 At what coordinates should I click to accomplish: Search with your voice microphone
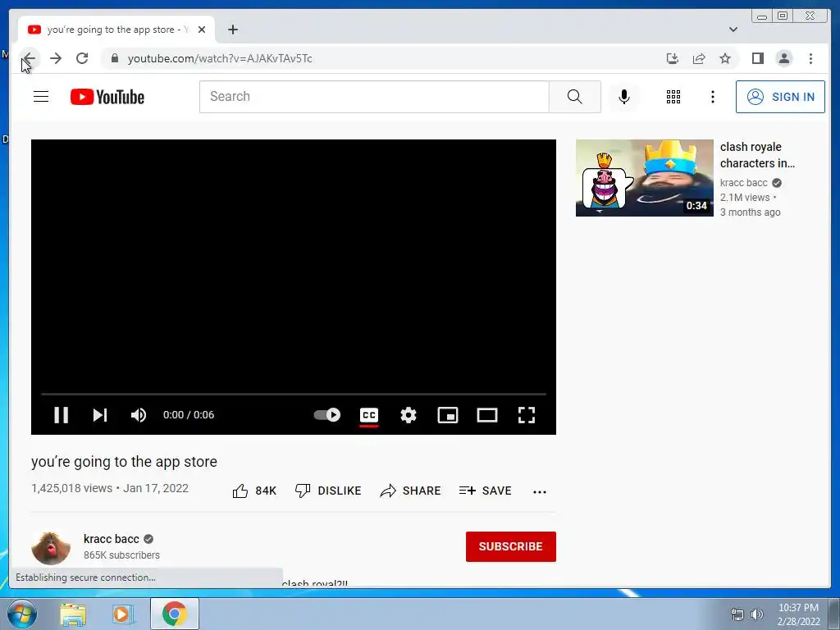point(624,97)
